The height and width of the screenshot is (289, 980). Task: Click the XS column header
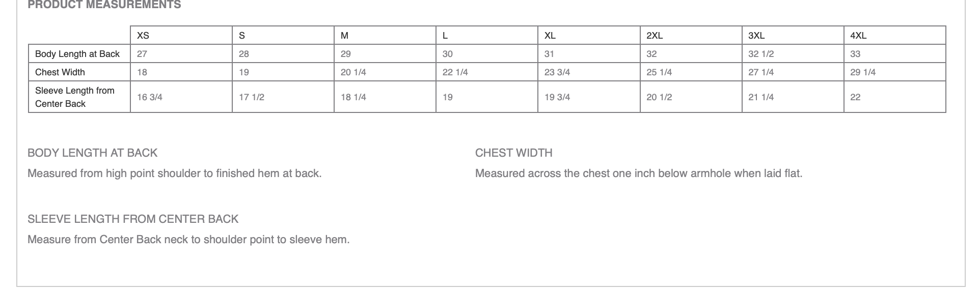click(x=143, y=36)
